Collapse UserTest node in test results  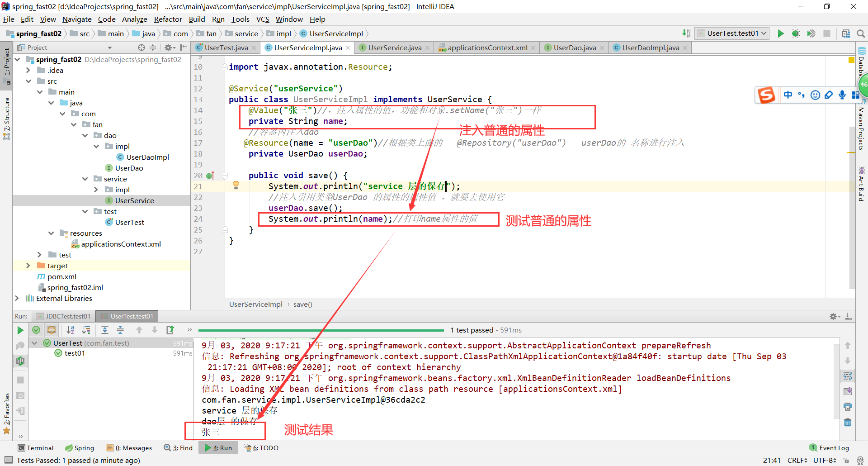pos(34,343)
